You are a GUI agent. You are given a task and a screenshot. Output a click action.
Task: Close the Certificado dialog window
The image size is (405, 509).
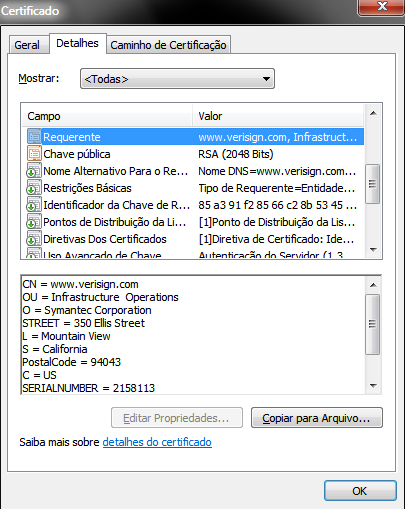[x=382, y=7]
